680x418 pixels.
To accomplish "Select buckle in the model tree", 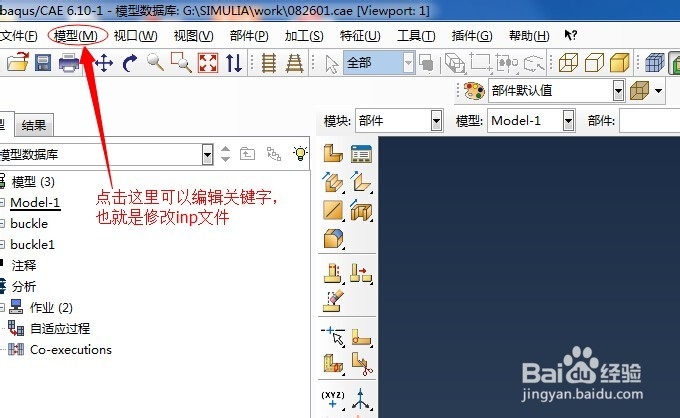I will point(29,223).
